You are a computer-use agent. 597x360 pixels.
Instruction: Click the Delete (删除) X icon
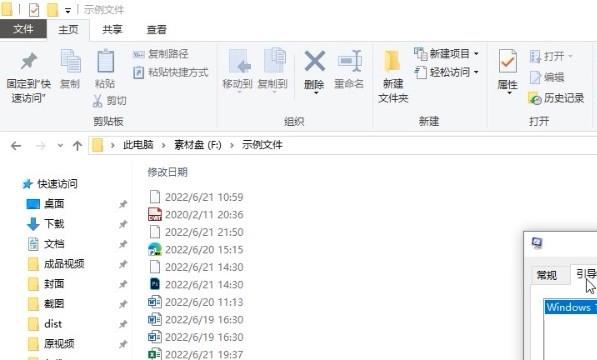point(314,62)
